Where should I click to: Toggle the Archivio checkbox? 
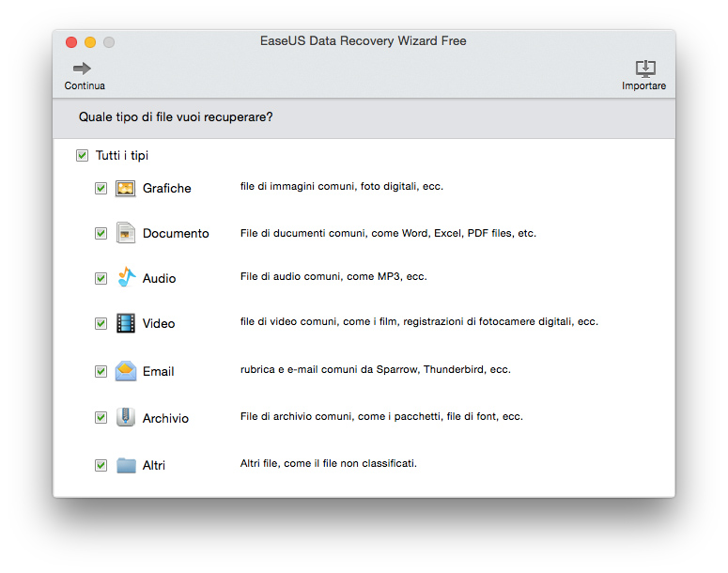[101, 417]
